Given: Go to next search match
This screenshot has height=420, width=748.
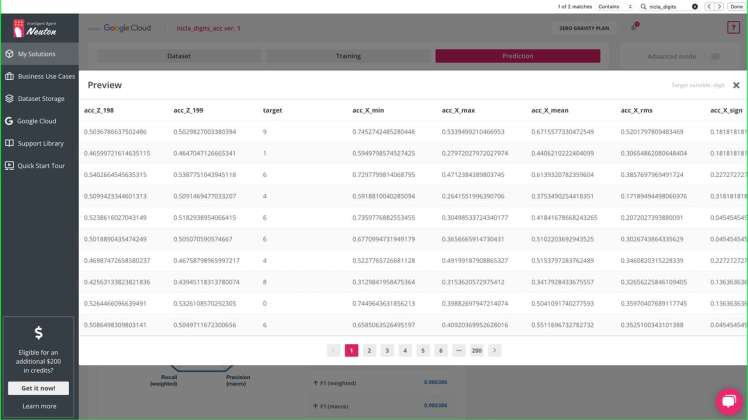Looking at the screenshot, I should (719, 7).
